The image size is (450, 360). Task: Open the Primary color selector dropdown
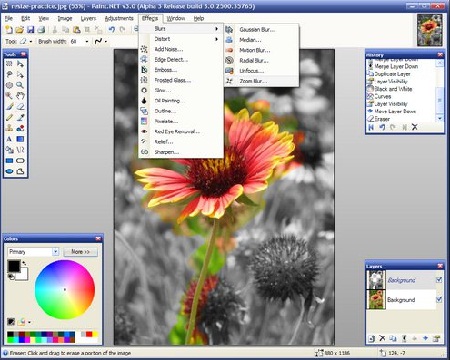(x=55, y=252)
